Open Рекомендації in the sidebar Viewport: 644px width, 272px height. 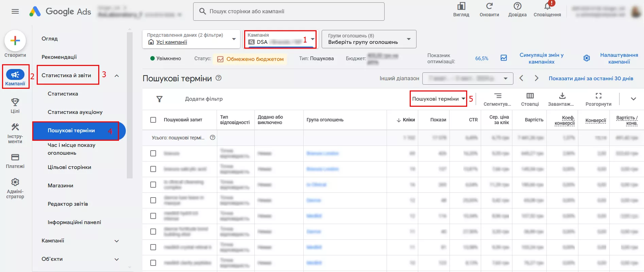tap(59, 57)
